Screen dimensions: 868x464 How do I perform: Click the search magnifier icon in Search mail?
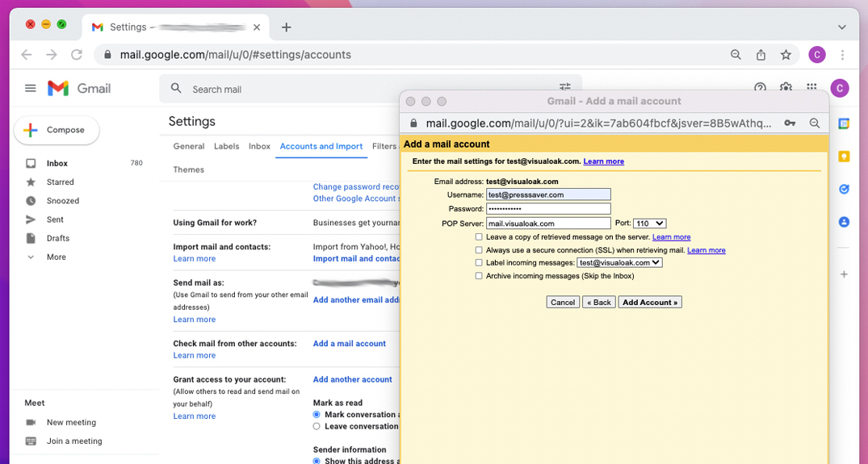(x=176, y=89)
